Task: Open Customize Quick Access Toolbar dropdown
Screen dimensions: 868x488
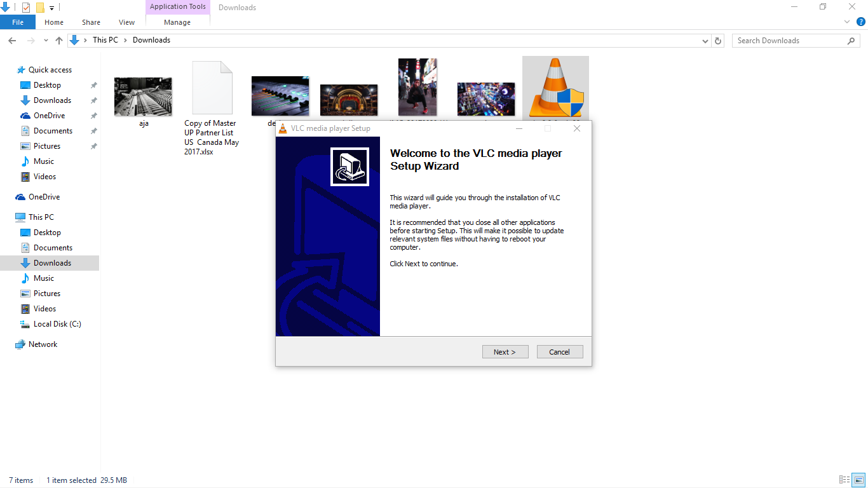Action: [x=52, y=8]
